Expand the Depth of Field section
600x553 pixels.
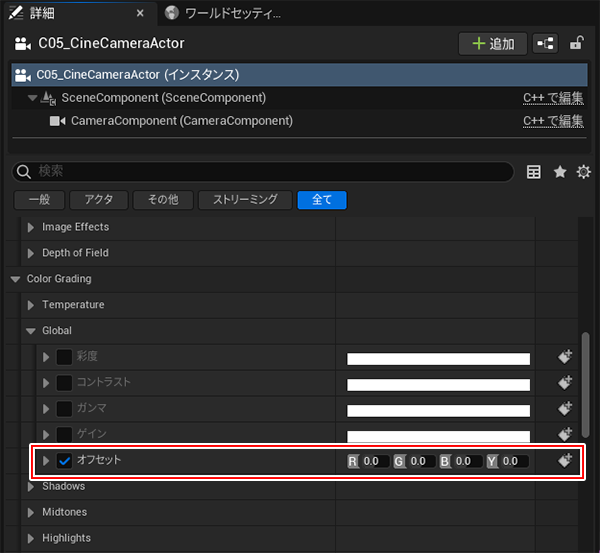click(x=31, y=253)
